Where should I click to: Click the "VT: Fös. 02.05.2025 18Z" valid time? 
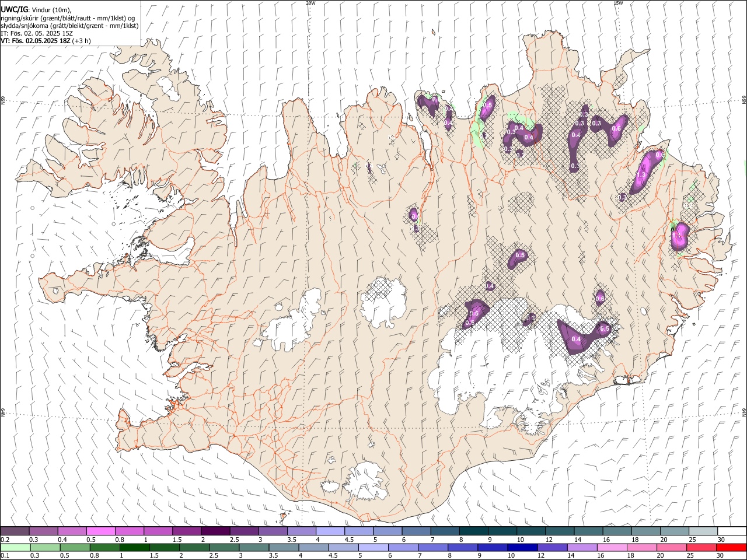coord(36,41)
